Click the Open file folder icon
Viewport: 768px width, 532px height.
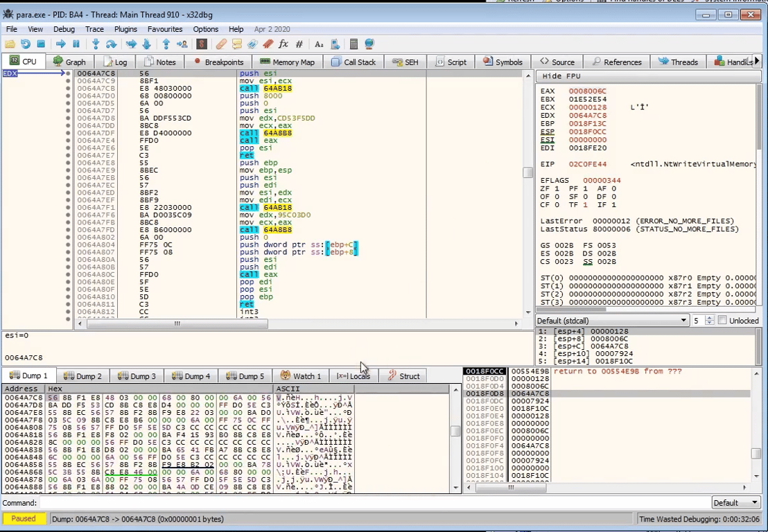point(10,44)
